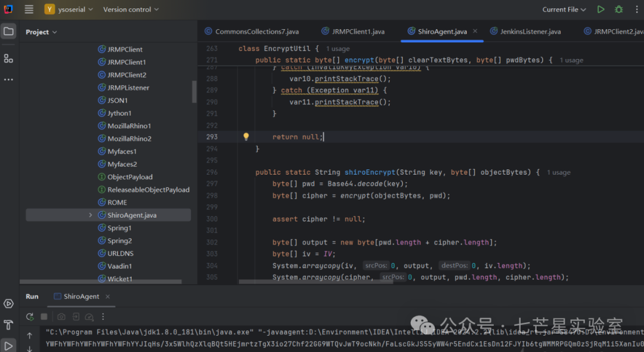Toggle the Project tool window folder icon
This screenshot has width=644, height=352.
(x=8, y=31)
